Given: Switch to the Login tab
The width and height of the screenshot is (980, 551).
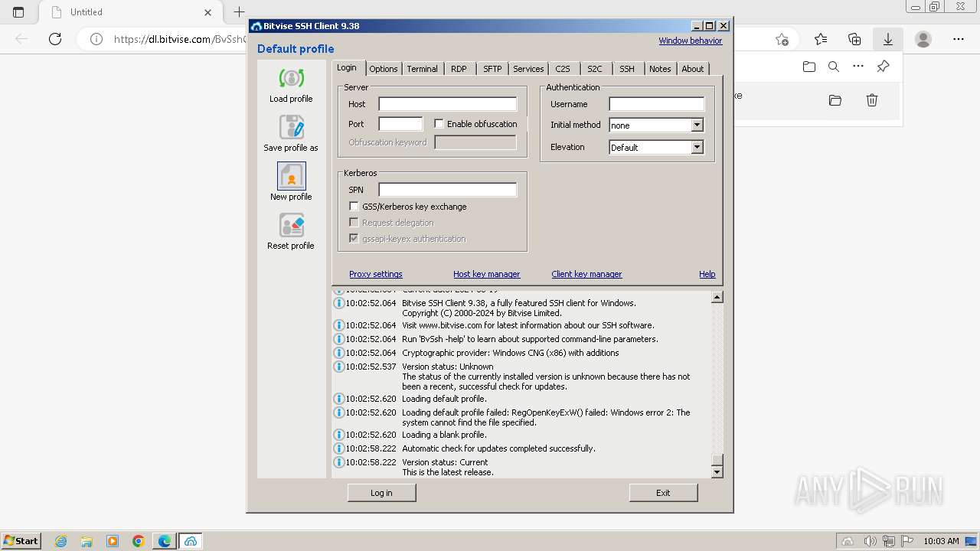Looking at the screenshot, I should pos(347,67).
